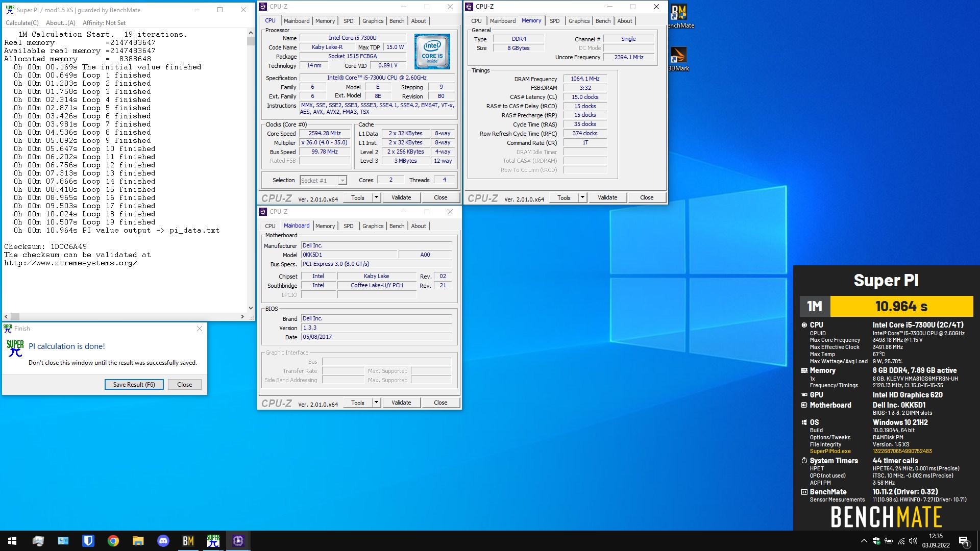Open About tab in CPU-Z Memory window
The width and height of the screenshot is (980, 551).
624,21
